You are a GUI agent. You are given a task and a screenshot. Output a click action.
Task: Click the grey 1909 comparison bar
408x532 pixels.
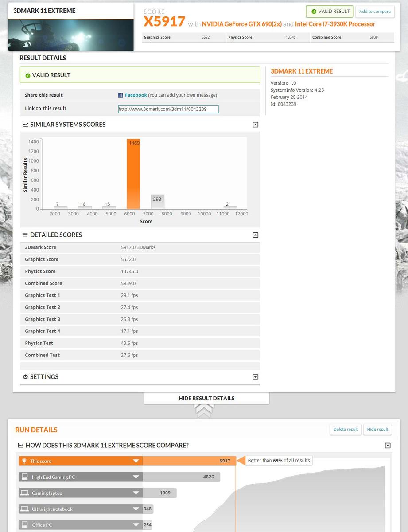159,493
